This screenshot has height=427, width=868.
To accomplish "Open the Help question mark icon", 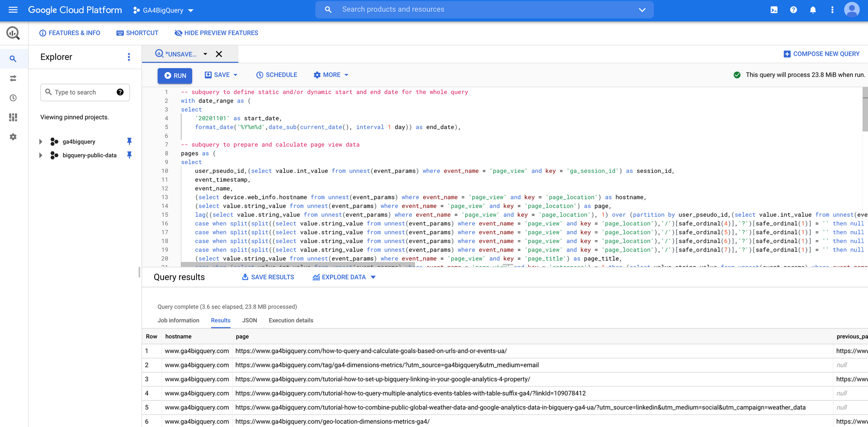I will point(793,10).
